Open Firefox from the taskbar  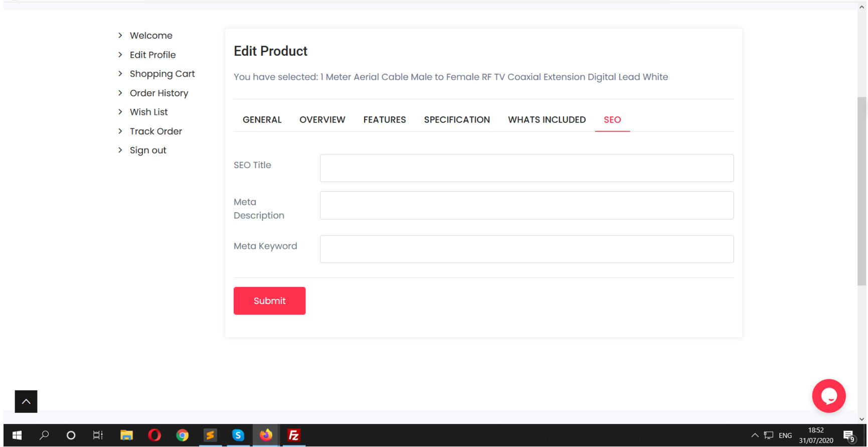pyautogui.click(x=266, y=435)
